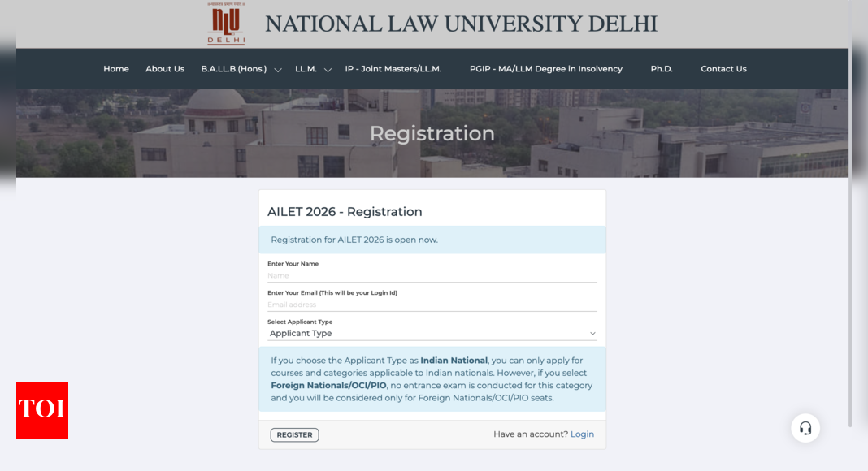Click the red TOI logo badge
The height and width of the screenshot is (471, 868).
(42, 411)
